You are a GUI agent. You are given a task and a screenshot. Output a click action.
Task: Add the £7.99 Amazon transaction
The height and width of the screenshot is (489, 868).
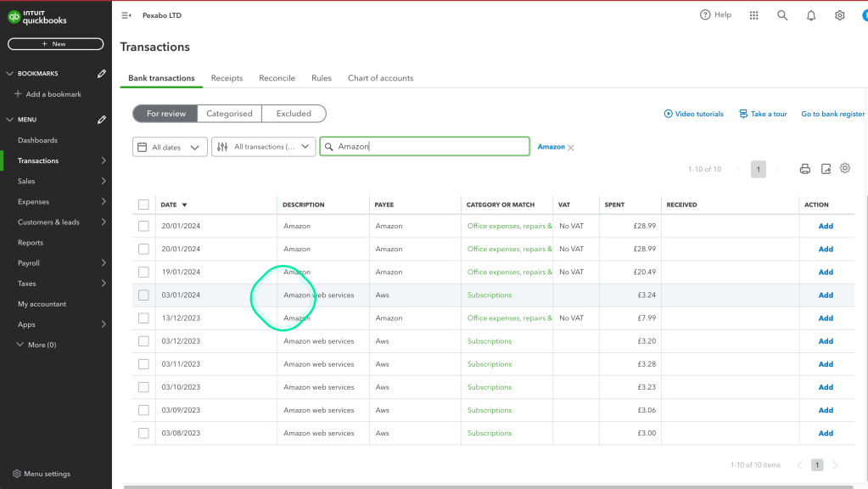tap(826, 318)
